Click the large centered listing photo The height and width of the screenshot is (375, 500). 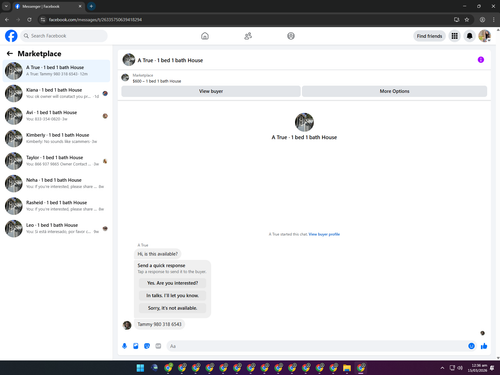304,122
